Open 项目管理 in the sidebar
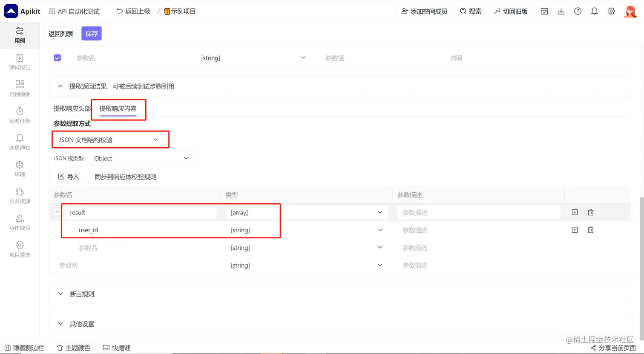 [x=20, y=249]
